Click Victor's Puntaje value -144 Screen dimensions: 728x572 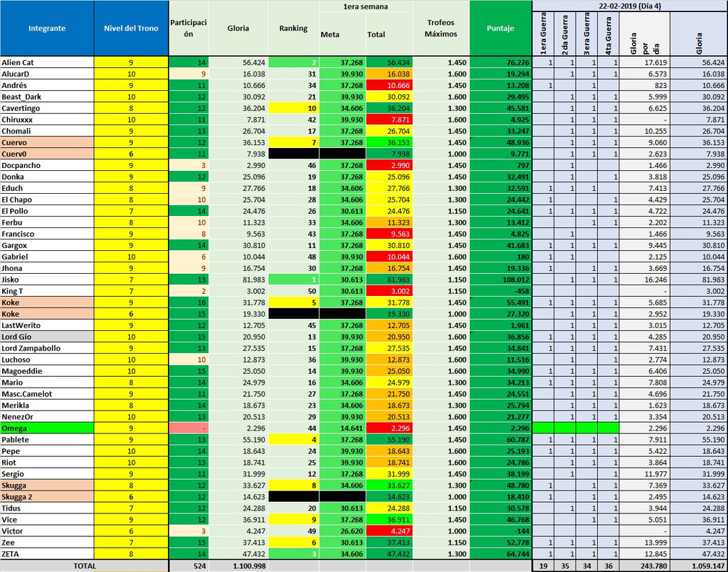pos(501,531)
